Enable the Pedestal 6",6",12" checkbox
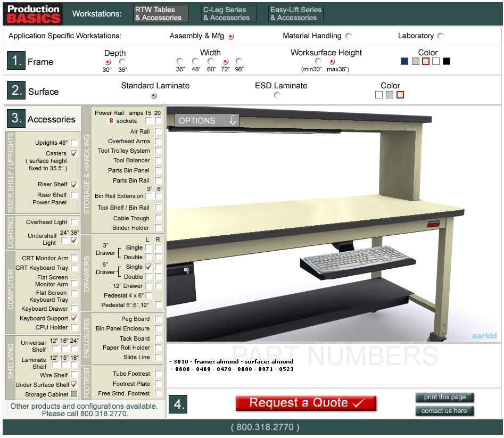The image size is (504, 438). [158, 304]
